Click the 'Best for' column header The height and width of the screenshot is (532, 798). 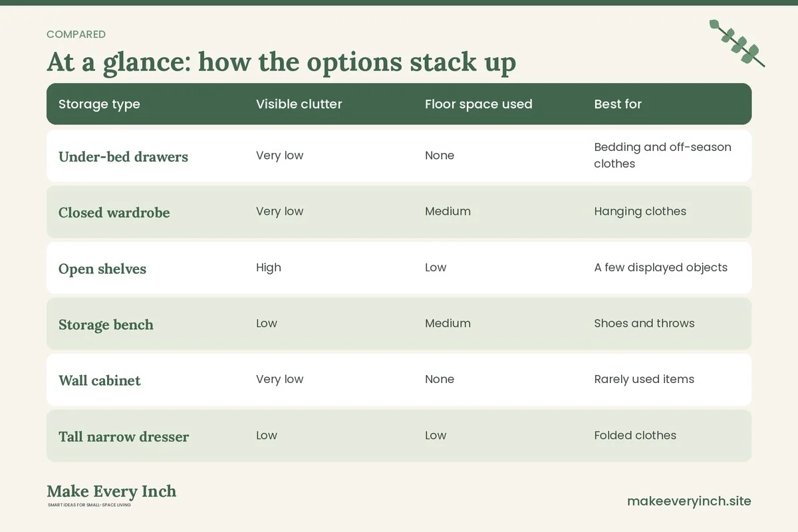(618, 104)
